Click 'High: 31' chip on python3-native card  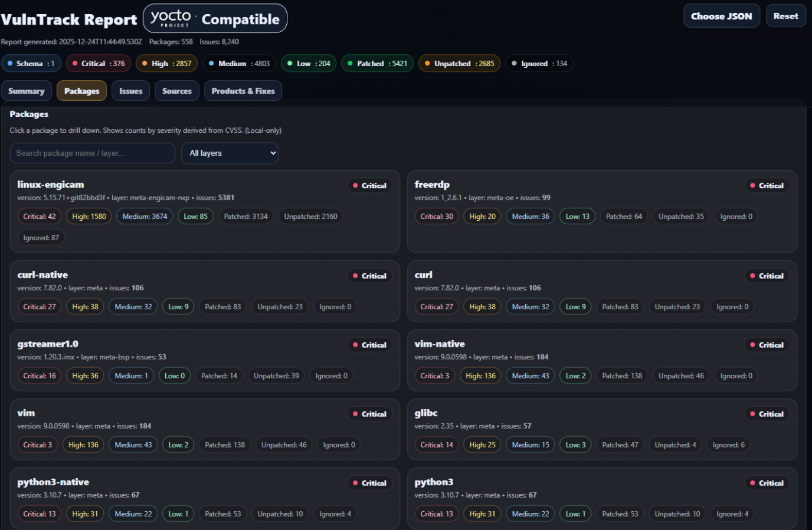click(x=86, y=514)
